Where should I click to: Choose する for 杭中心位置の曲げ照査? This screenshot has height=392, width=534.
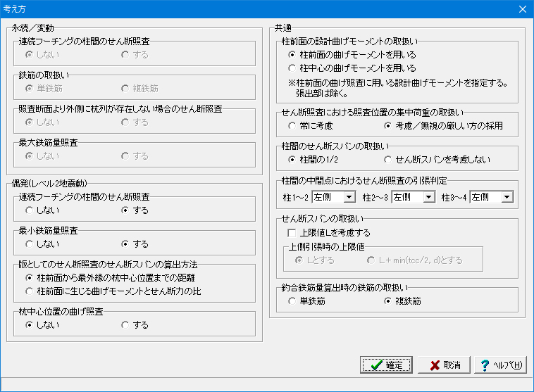click(135, 325)
